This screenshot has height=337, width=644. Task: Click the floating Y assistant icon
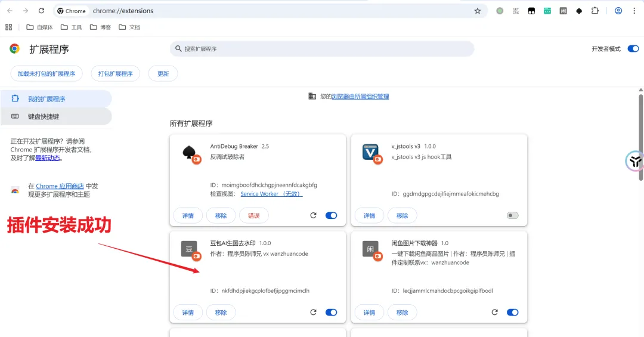point(634,161)
